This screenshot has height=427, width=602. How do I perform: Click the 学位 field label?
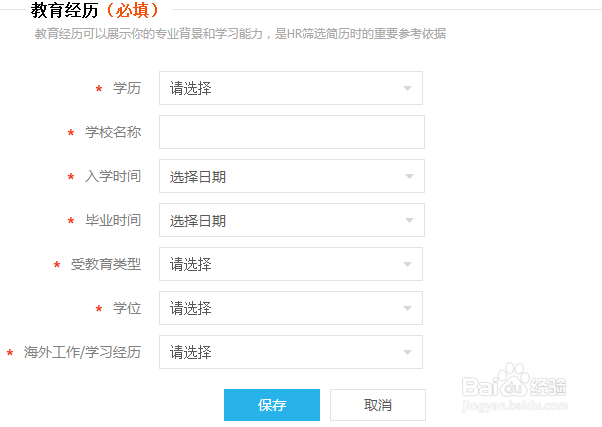[127, 309]
